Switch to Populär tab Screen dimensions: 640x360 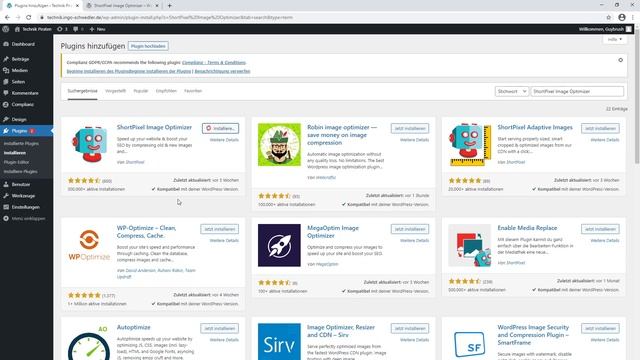(141, 91)
